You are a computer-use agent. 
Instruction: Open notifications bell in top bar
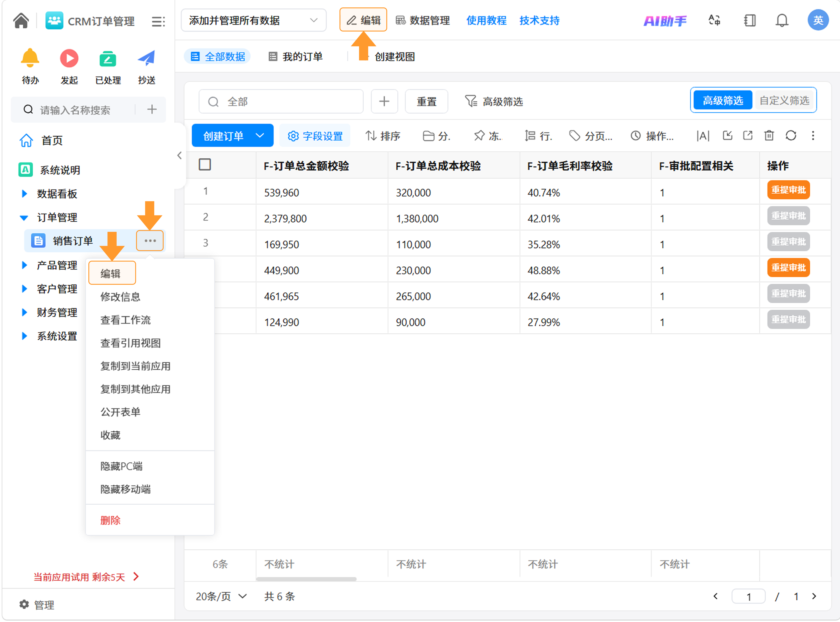point(782,20)
